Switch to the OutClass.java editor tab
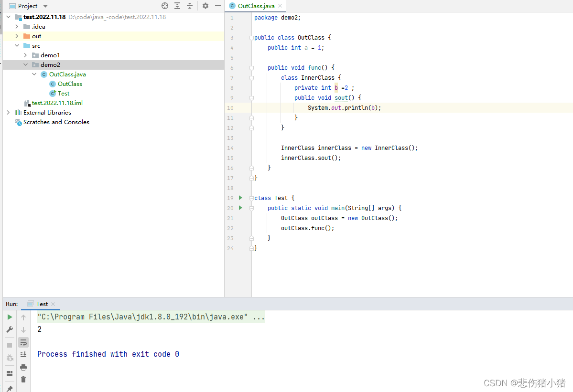 (x=256, y=6)
